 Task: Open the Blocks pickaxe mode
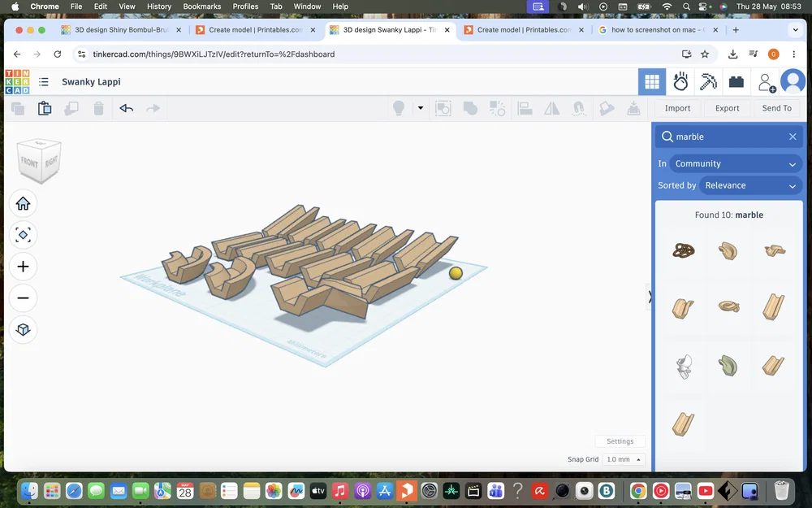click(708, 82)
